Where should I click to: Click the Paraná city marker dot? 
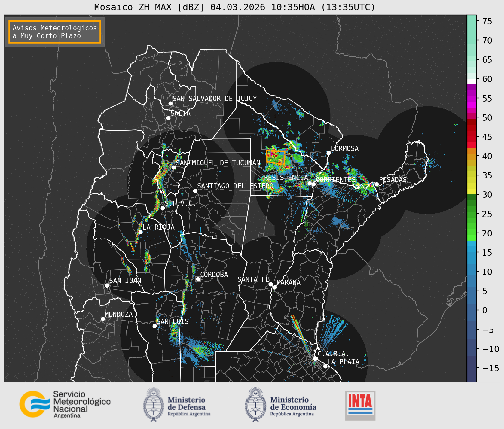(275, 287)
